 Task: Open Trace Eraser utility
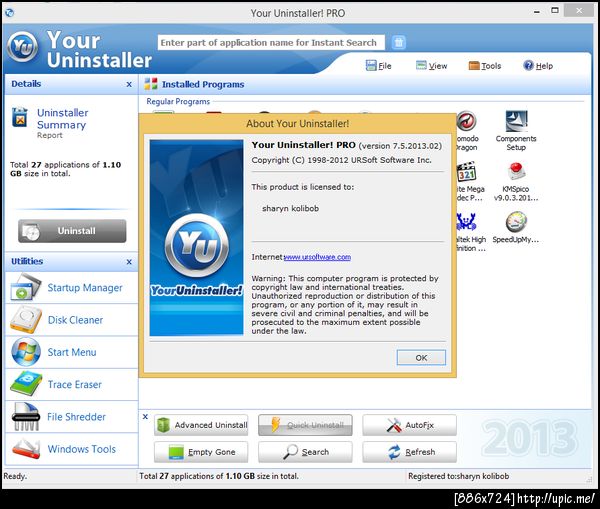click(72, 384)
